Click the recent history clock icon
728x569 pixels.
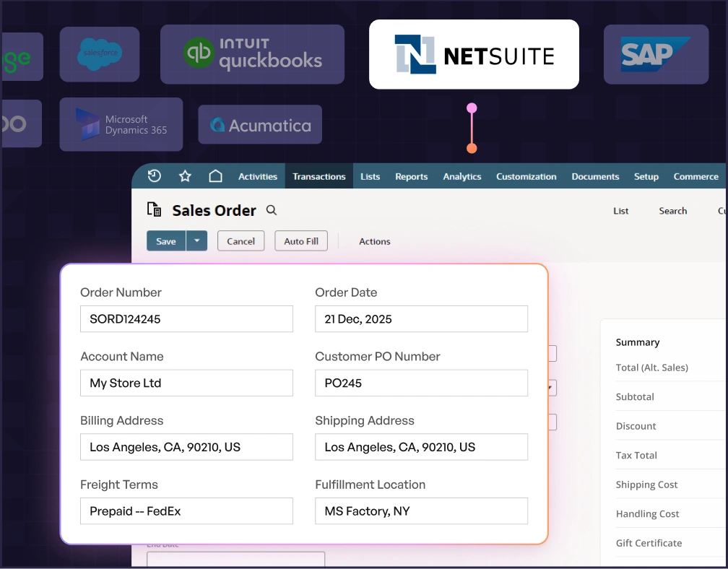(154, 176)
